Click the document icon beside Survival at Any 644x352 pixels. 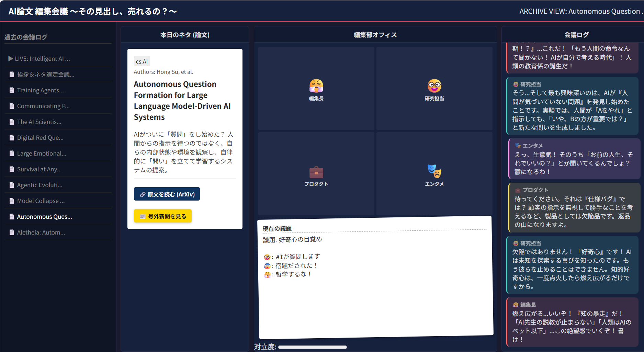coord(12,170)
